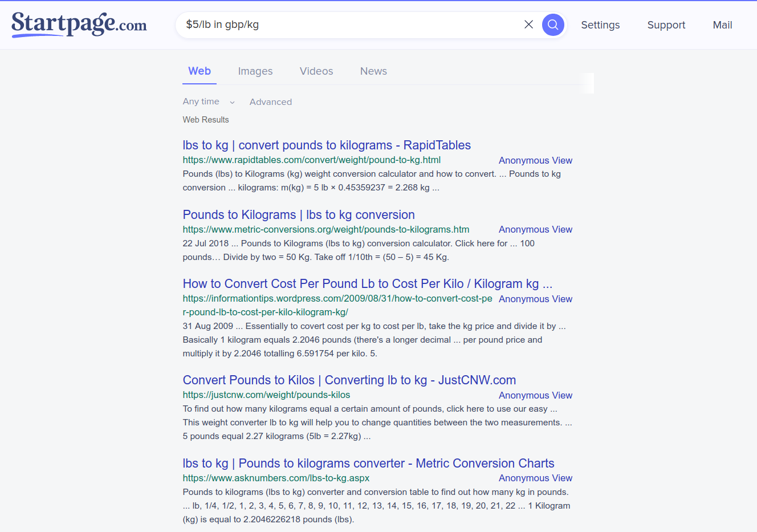Screen dimensions: 757x532
Task: Click the asknumbers.com URL
Action: pos(276,478)
